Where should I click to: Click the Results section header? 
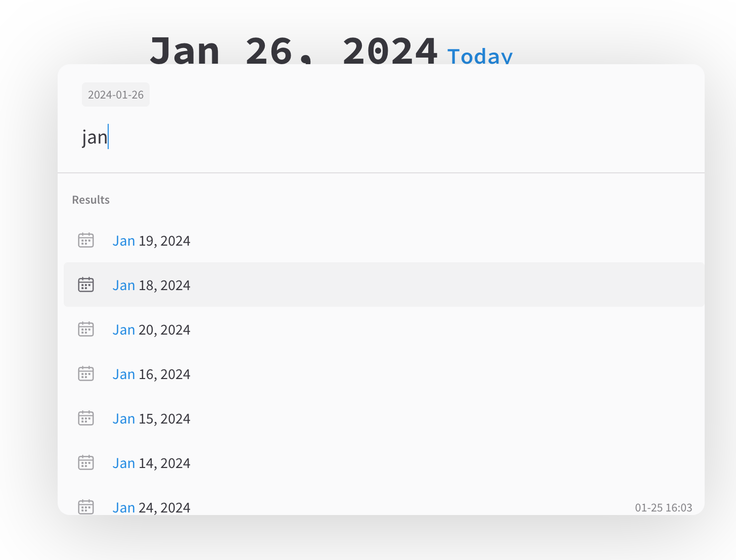(x=91, y=200)
